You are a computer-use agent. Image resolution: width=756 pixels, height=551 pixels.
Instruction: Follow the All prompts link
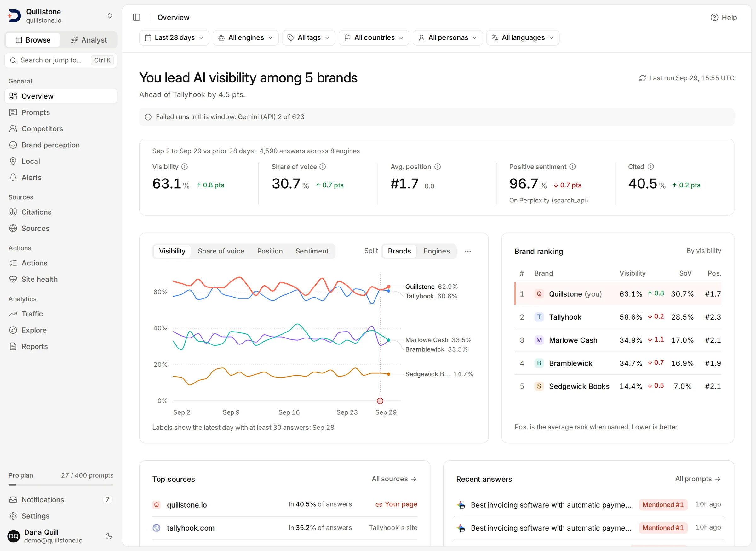[x=698, y=479]
